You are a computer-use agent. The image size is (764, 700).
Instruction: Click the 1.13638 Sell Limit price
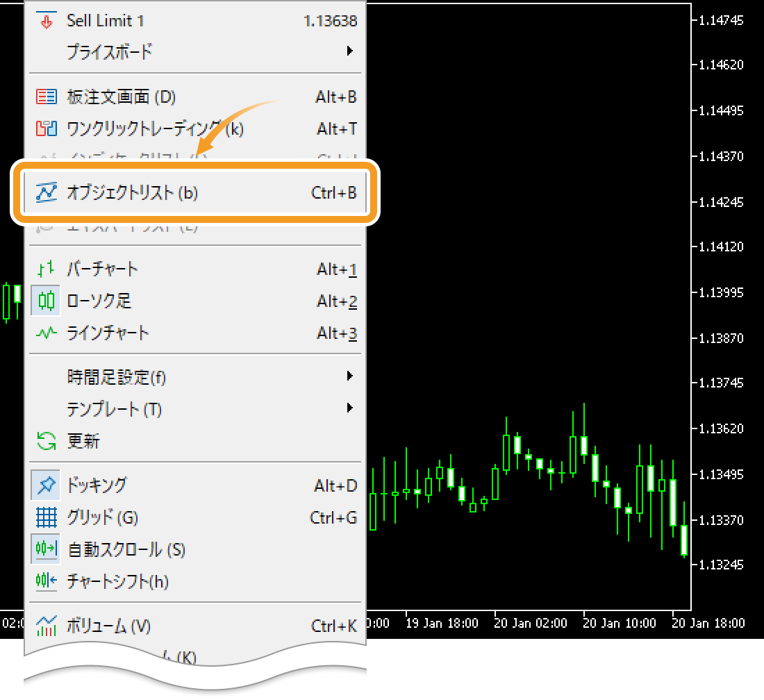coord(331,21)
